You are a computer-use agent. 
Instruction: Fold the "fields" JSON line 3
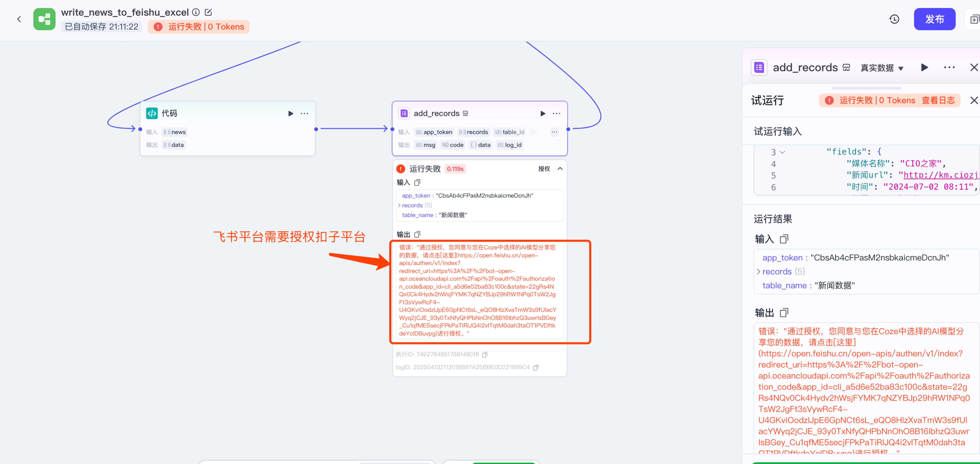pos(783,152)
